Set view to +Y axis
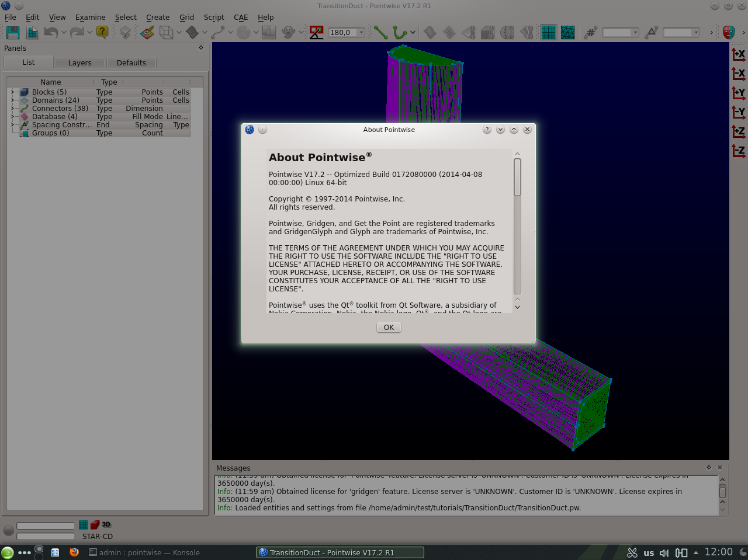 coord(739,93)
